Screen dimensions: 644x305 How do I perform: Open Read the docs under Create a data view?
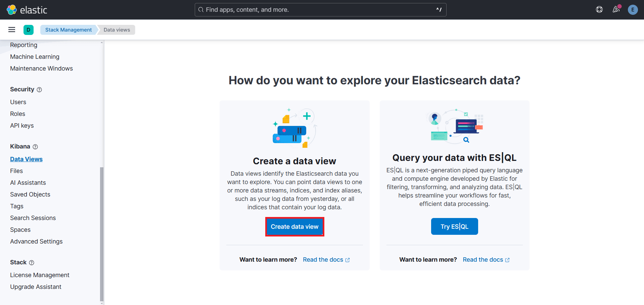[323, 259]
